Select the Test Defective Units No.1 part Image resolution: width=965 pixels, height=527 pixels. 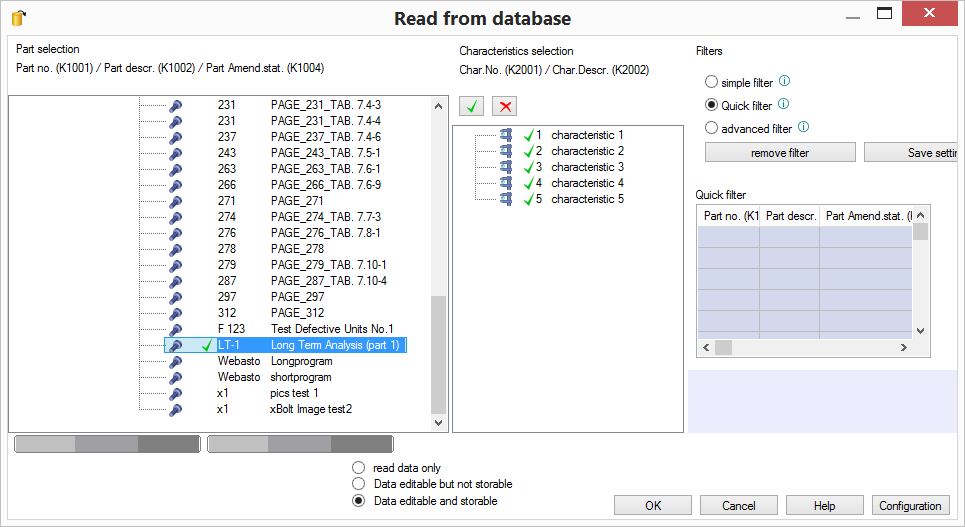coord(331,329)
